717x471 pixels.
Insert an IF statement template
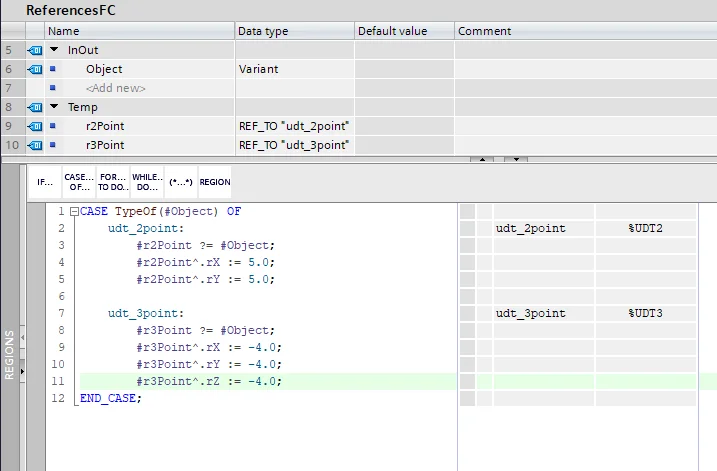pyautogui.click(x=45, y=182)
